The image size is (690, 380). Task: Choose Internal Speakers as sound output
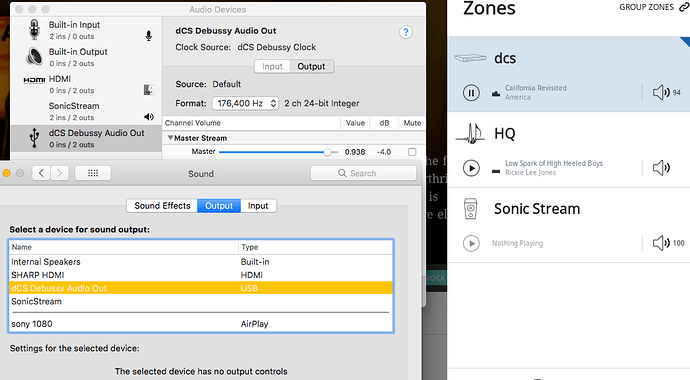tap(201, 262)
